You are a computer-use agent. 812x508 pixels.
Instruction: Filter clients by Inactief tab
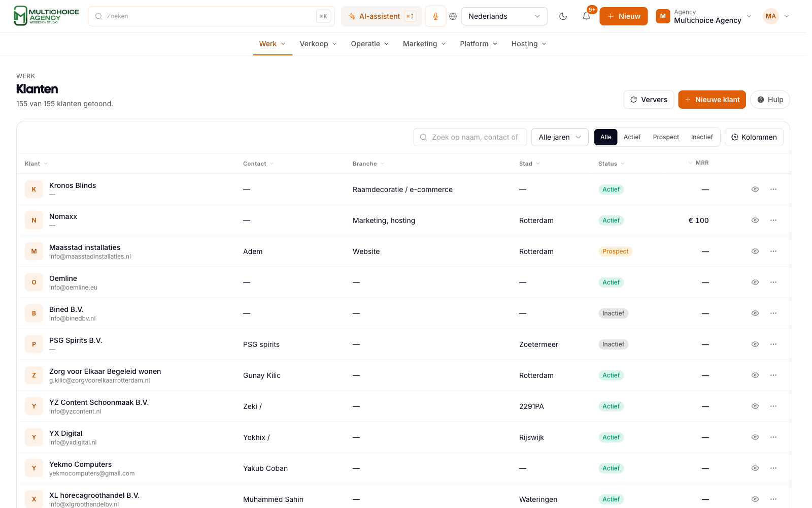pyautogui.click(x=702, y=137)
